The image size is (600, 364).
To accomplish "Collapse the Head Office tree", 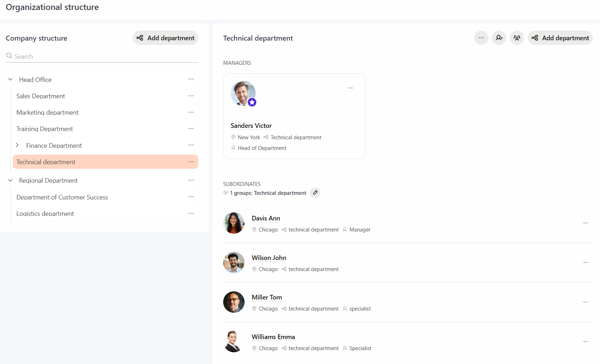I will 10,79.
